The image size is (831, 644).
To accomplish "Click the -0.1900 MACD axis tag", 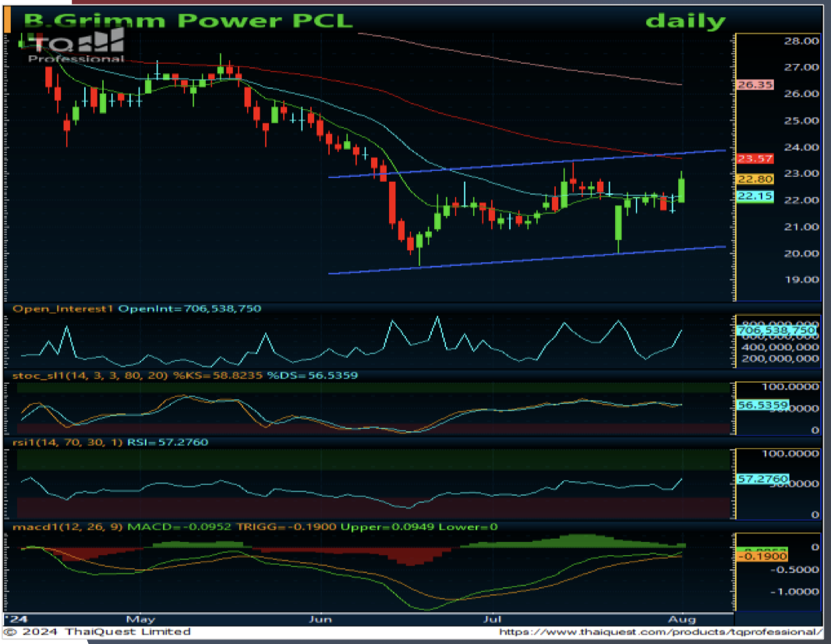I will 762,557.
